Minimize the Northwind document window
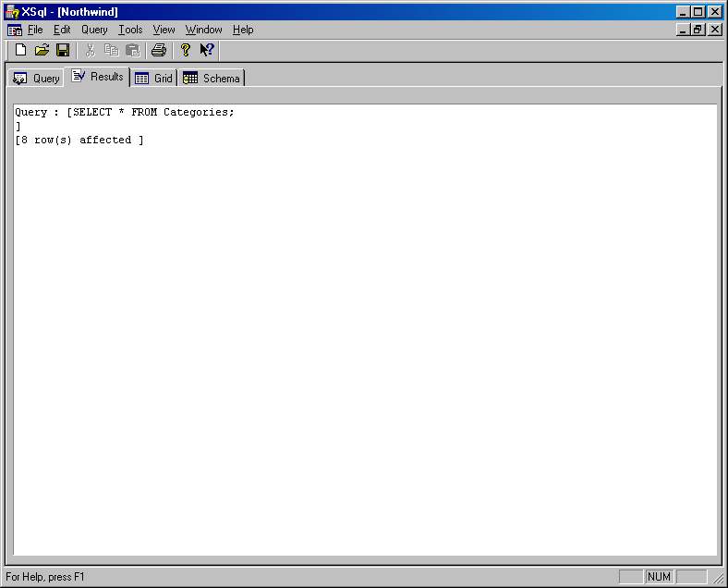This screenshot has height=588, width=728. [x=682, y=30]
